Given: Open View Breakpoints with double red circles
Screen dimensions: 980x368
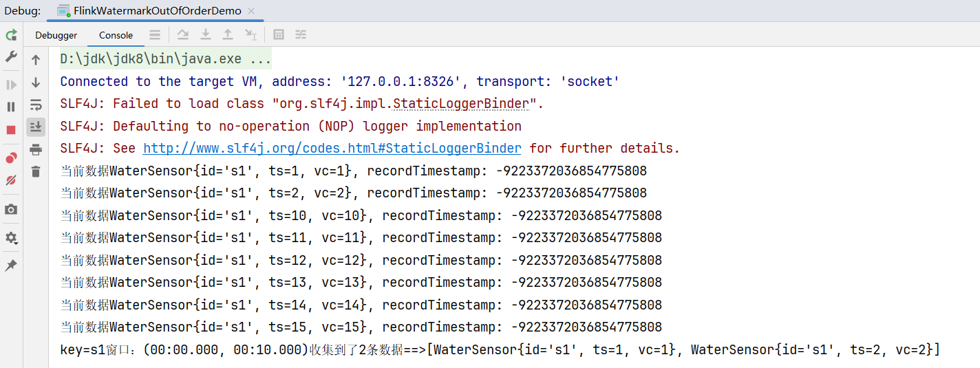Looking at the screenshot, I should tap(11, 158).
